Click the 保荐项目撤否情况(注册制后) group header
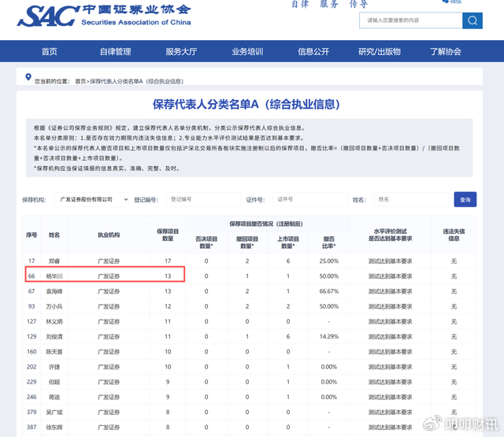The width and height of the screenshot is (504, 437). coord(266,224)
